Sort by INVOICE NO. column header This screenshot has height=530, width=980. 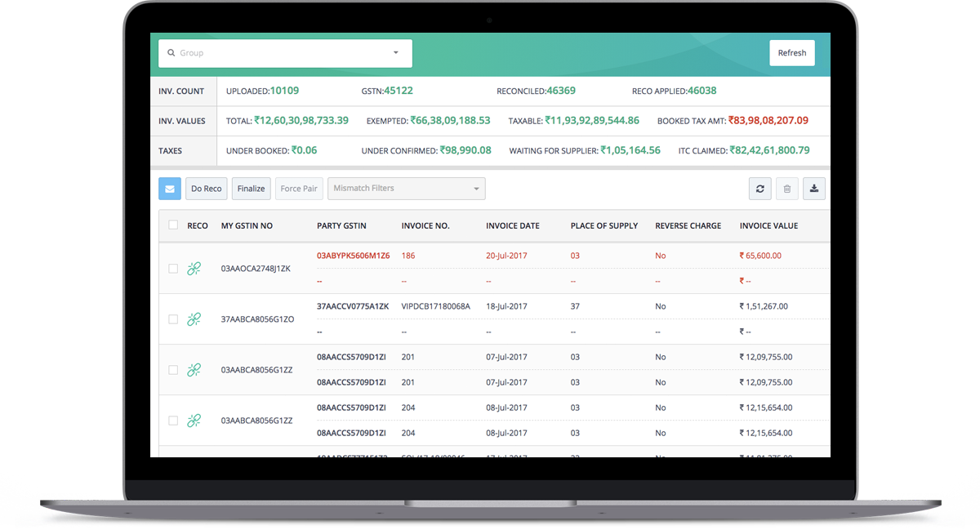pyautogui.click(x=425, y=225)
